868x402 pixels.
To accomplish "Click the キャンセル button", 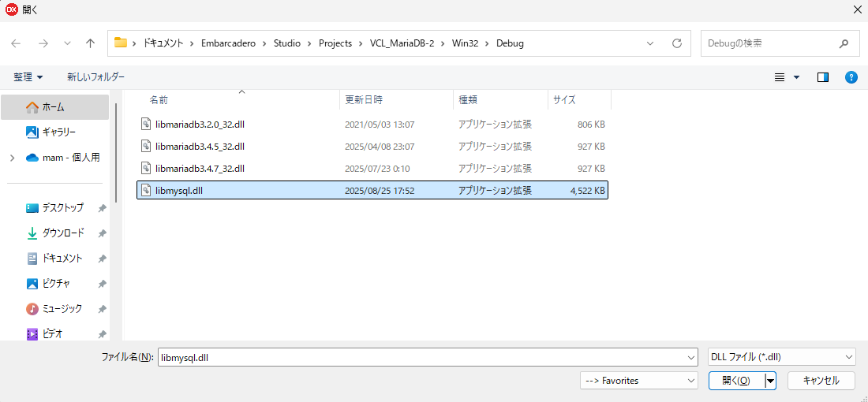I will (821, 381).
